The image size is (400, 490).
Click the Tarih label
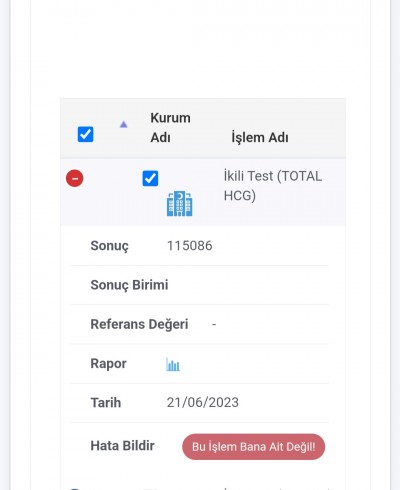106,403
